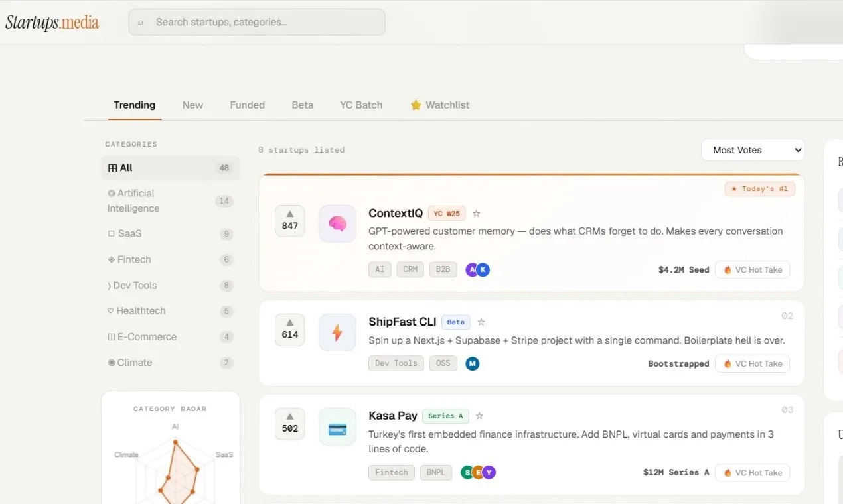Open the Kasa Pay startup title

click(393, 416)
